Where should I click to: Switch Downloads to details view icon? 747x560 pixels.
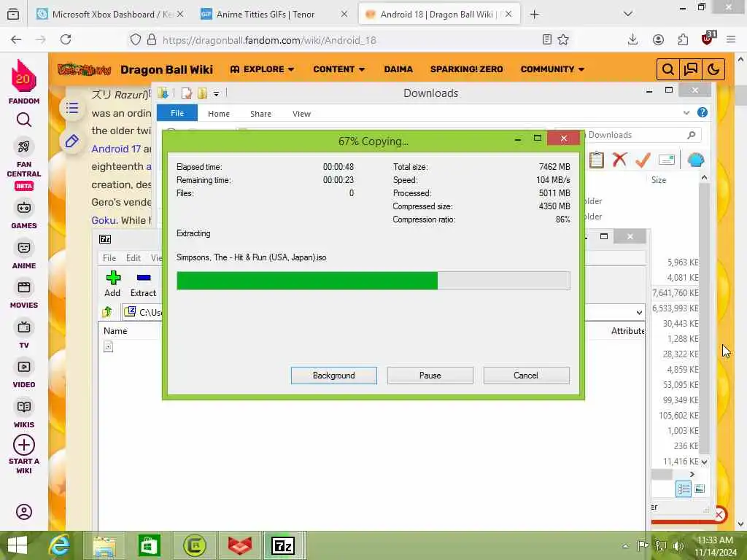click(x=683, y=489)
